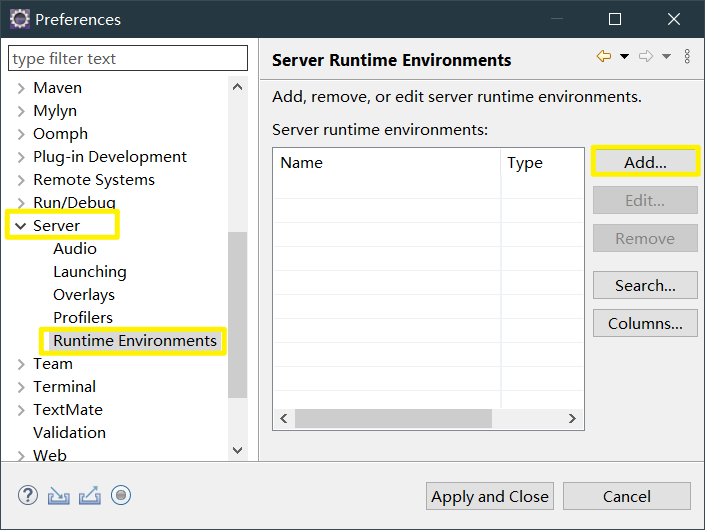
Task: Select the Launching server preference
Action: (90, 272)
